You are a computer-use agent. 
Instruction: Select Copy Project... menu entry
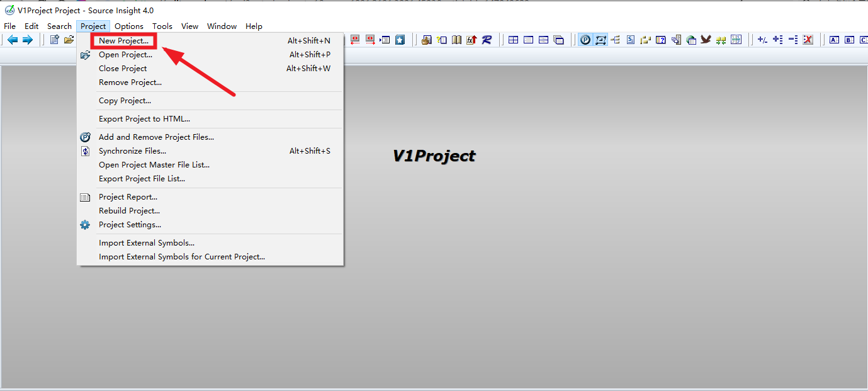pos(210,101)
